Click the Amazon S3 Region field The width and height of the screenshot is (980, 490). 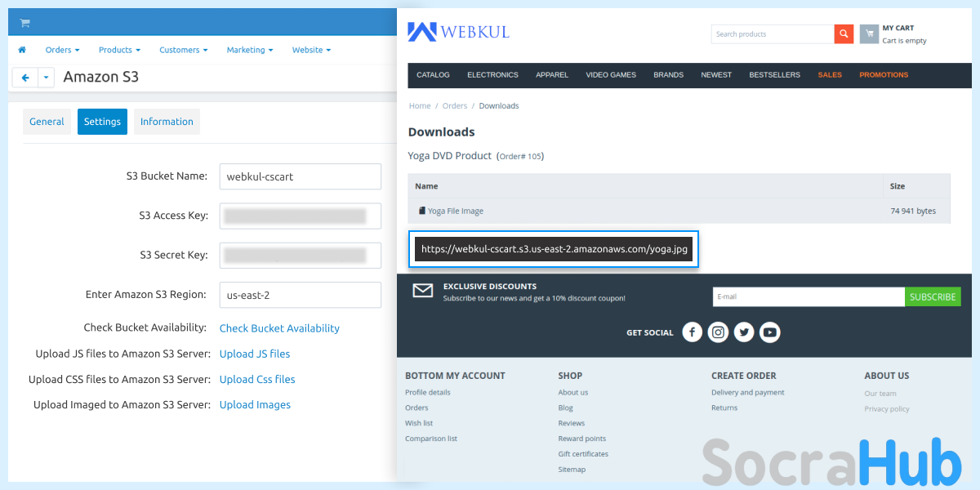point(301,295)
